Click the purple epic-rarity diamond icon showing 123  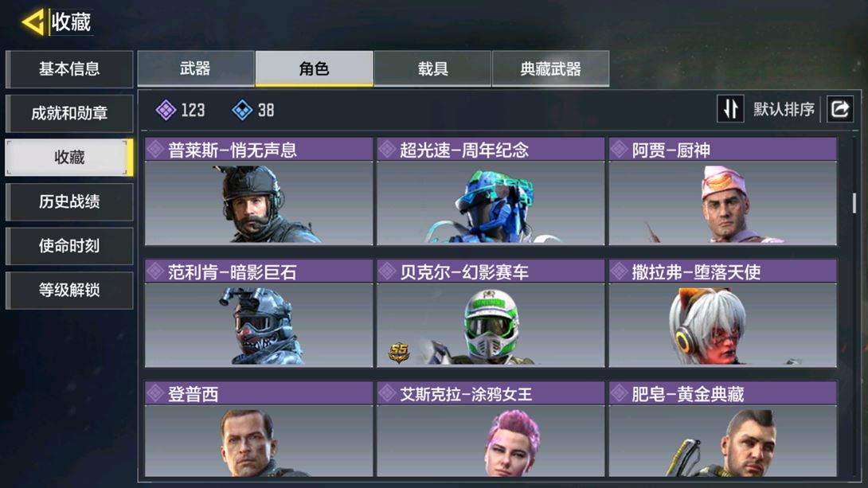(166, 110)
